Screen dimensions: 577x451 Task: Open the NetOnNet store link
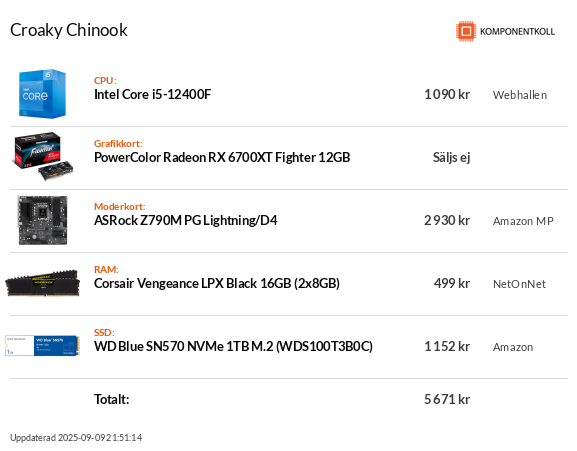point(519,284)
